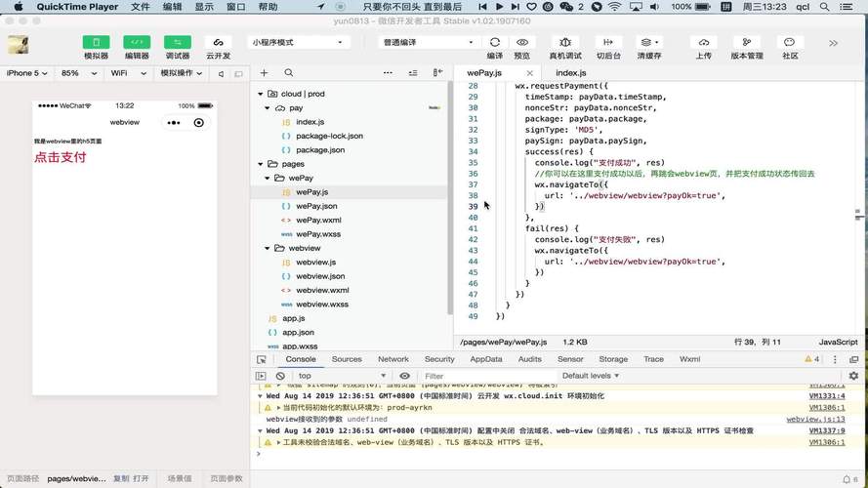Collapse the pages folder
This screenshot has width=868, height=488.
tap(260, 164)
